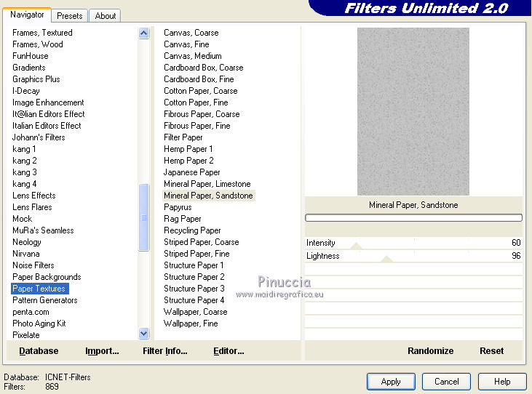The height and width of the screenshot is (394, 532).
Task: Select the Italian Editors Effect category
Action: coord(47,126)
